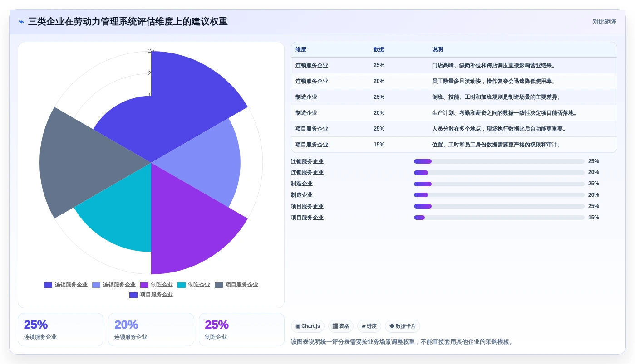Click the 对比矩阵 label in the header

604,22
